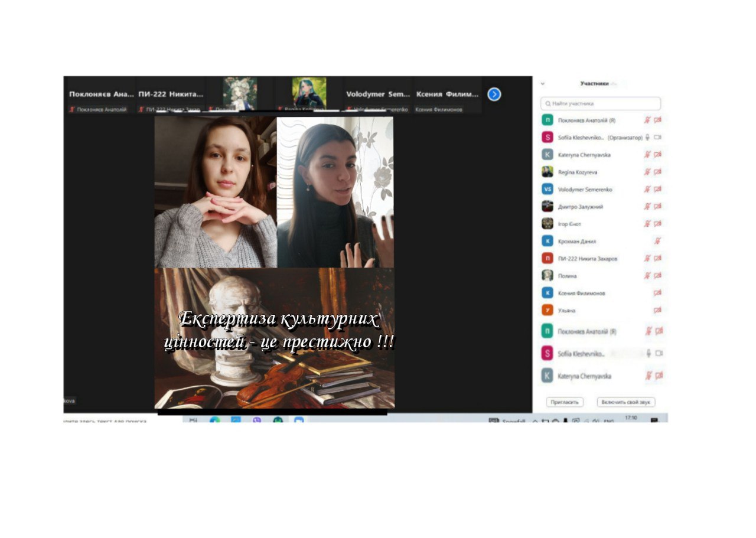Click Дмитро Залужний's muted microphone icon
The image size is (756, 538).
tap(647, 206)
